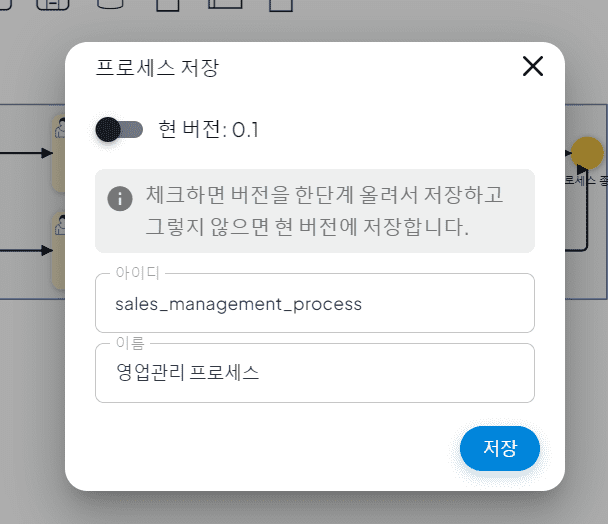Click the 현 버전: 0.1 label
Image resolution: width=608 pixels, height=524 pixels.
coord(209,130)
